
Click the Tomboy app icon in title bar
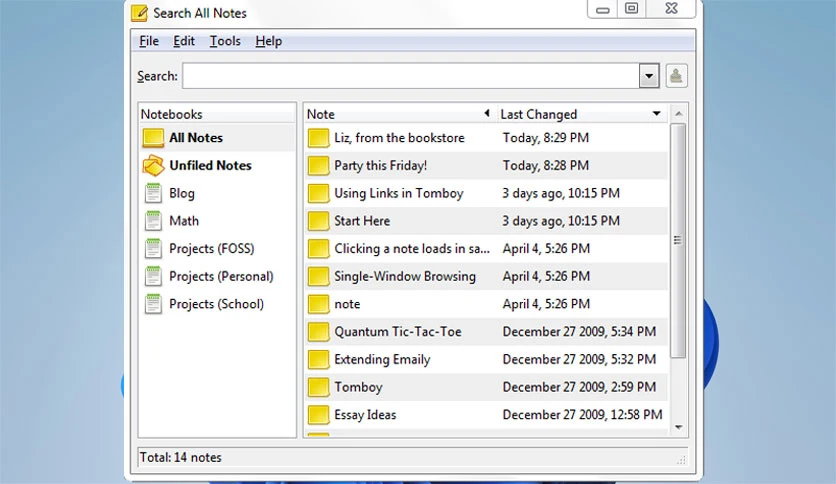click(139, 13)
